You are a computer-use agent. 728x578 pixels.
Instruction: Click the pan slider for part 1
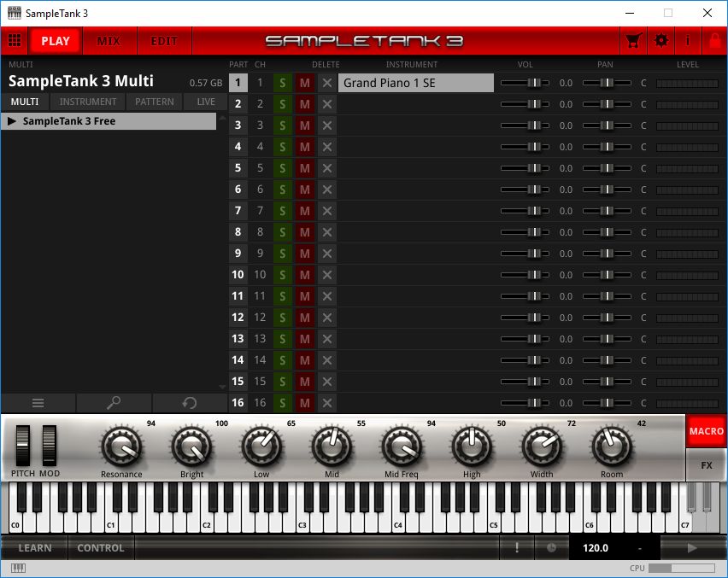(x=607, y=83)
